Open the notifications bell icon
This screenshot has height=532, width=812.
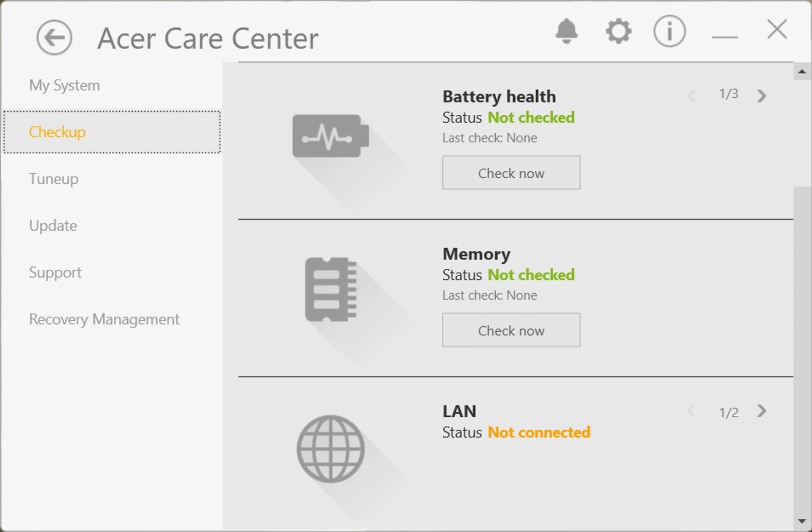pos(566,31)
